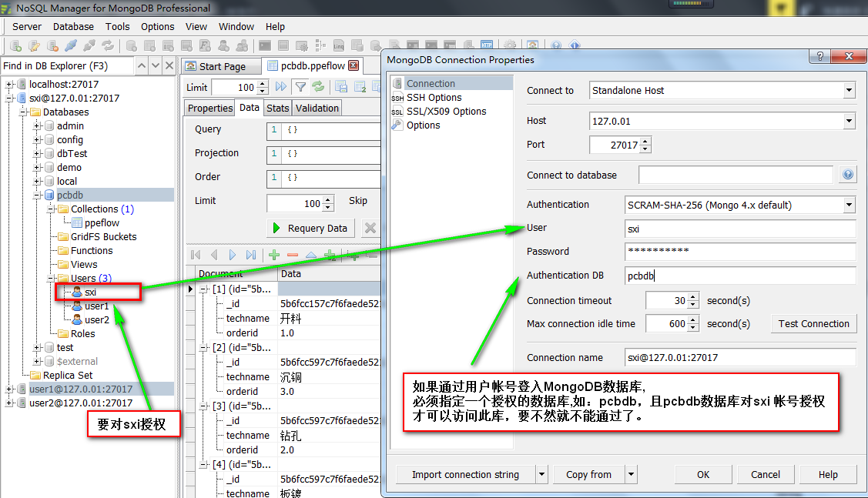Screen dimensions: 868x498
Task: Click Cancel in the Connection Properties dialog
Action: click(x=766, y=474)
